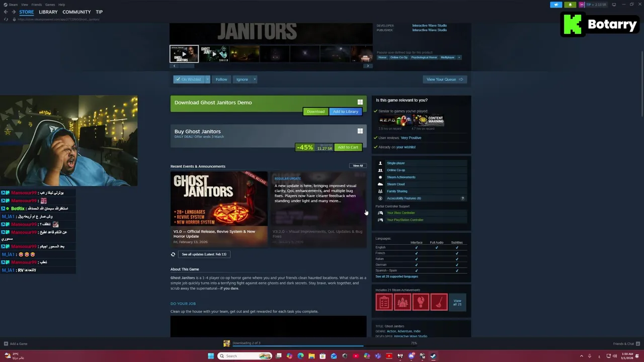Open the V1.0 Official Release announcement
This screenshot has height=362, width=644.
[219, 209]
